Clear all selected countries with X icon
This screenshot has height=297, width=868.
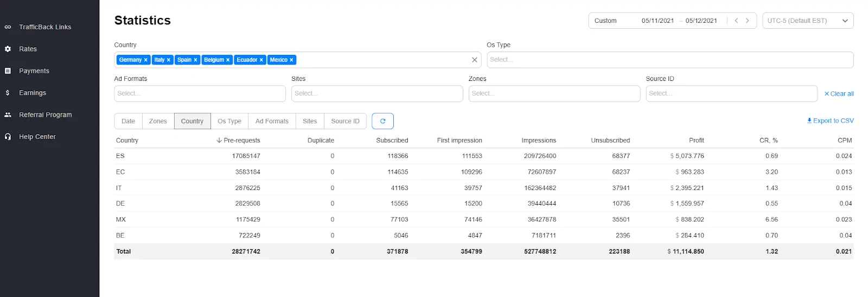(475, 60)
